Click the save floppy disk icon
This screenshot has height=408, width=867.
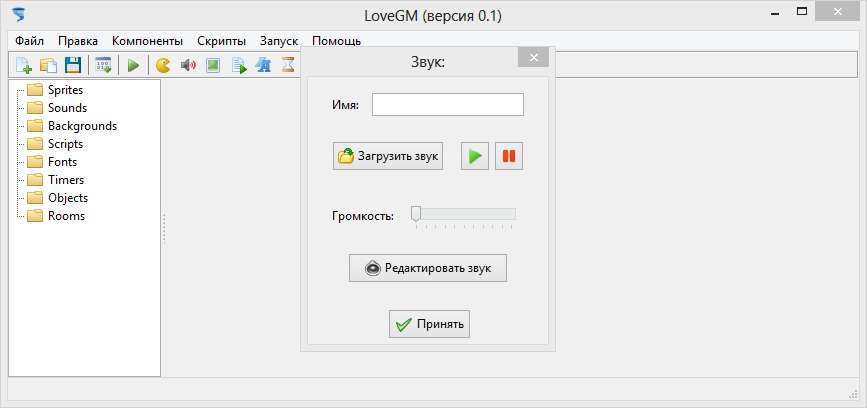[73, 65]
